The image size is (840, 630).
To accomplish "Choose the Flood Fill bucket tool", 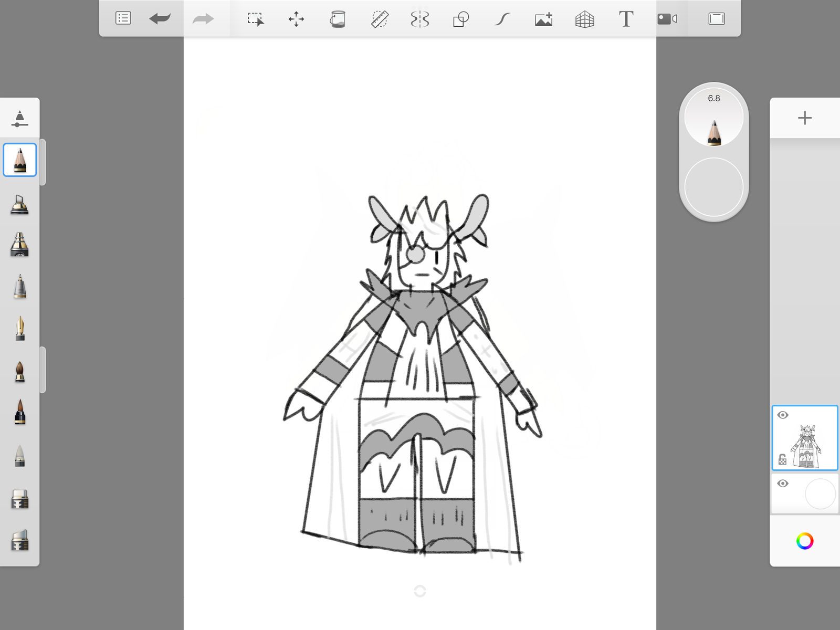I will coord(338,19).
